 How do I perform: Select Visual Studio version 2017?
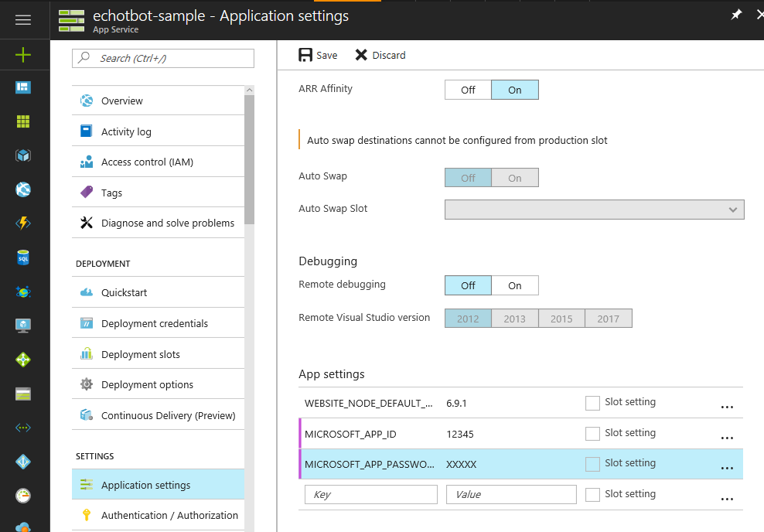(x=608, y=319)
